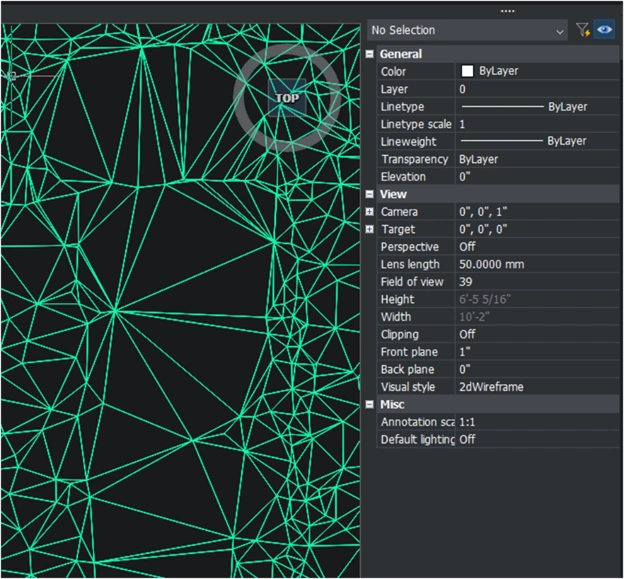Select the Camera value 0", 0", 1"

pyautogui.click(x=483, y=212)
